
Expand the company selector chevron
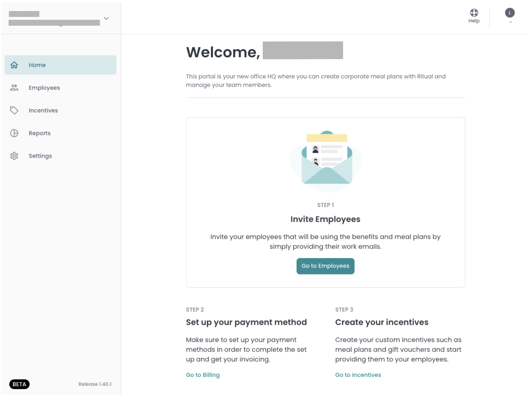(x=106, y=18)
